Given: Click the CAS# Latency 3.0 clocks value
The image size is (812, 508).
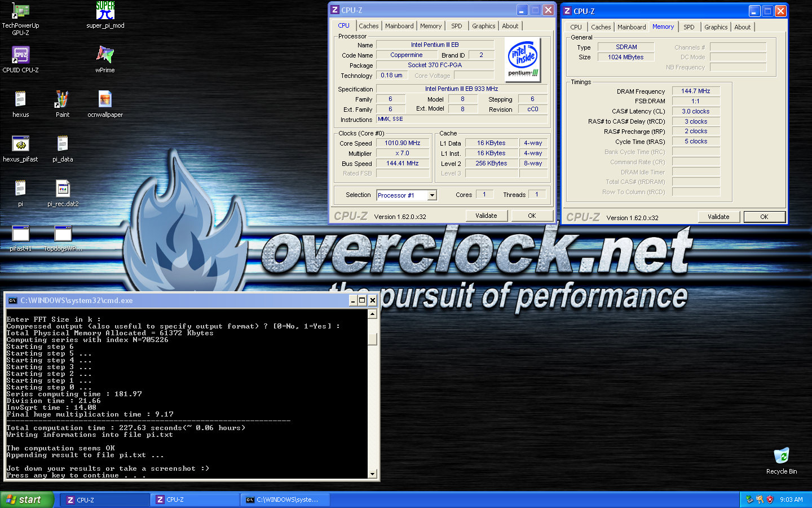Looking at the screenshot, I should coord(696,111).
